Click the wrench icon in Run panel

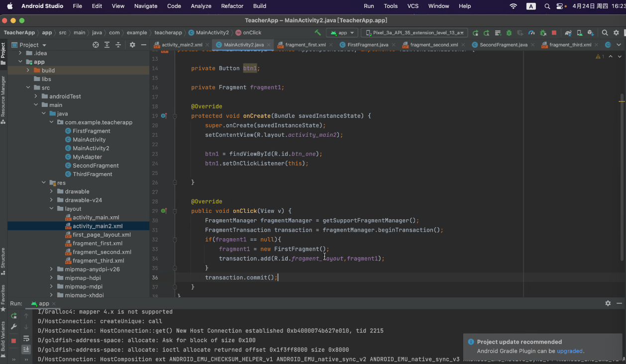click(14, 327)
